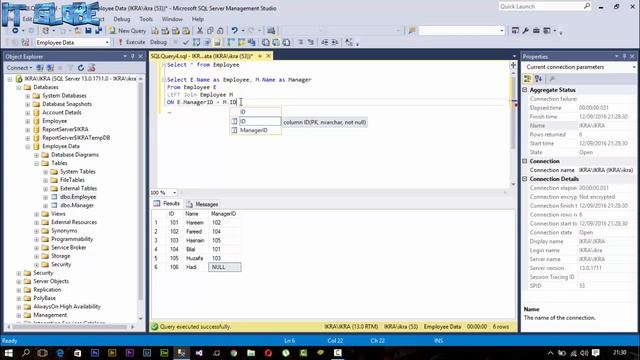Viewport: 640px width, 360px height.
Task: Select Results to File option
Action: tap(287, 42)
